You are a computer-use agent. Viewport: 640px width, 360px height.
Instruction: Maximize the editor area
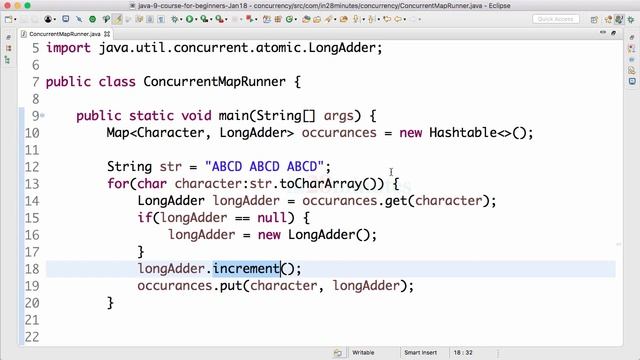point(613,33)
